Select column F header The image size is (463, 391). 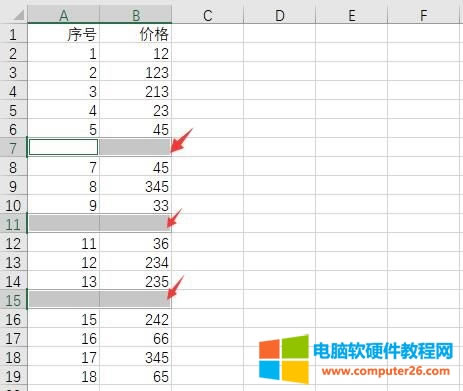click(x=424, y=15)
